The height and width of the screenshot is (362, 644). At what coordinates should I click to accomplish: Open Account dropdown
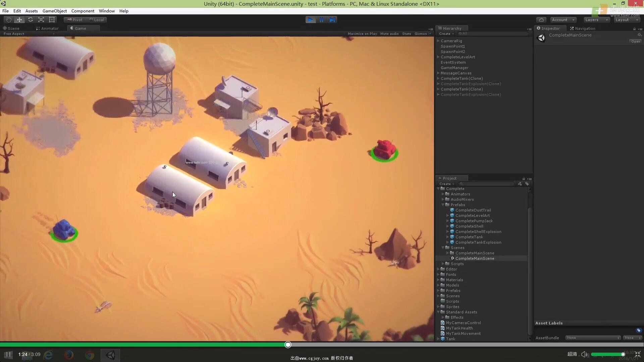point(563,20)
